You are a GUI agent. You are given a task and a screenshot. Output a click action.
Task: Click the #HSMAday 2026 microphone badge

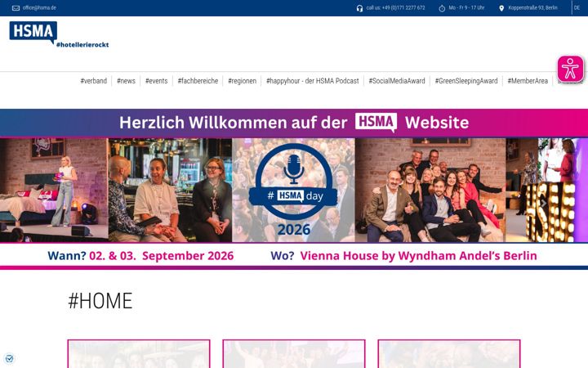(x=294, y=190)
